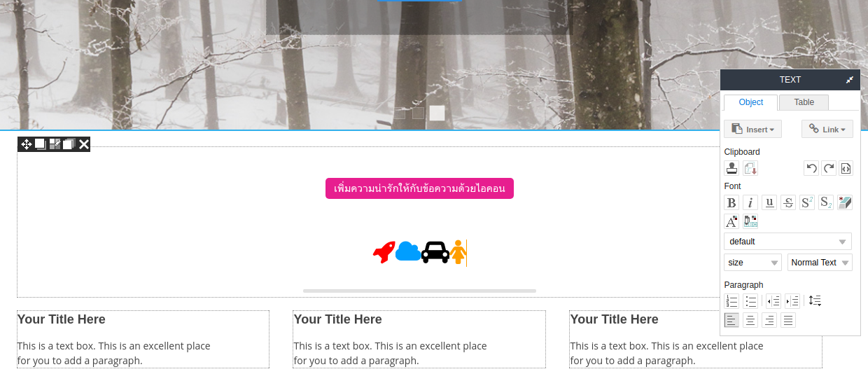Click the redo arrow in the Clipboard section
This screenshot has width=868, height=381.
coord(829,168)
